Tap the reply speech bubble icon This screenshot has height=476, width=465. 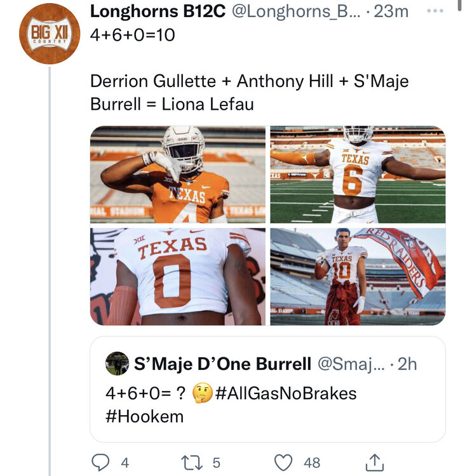tap(100, 462)
